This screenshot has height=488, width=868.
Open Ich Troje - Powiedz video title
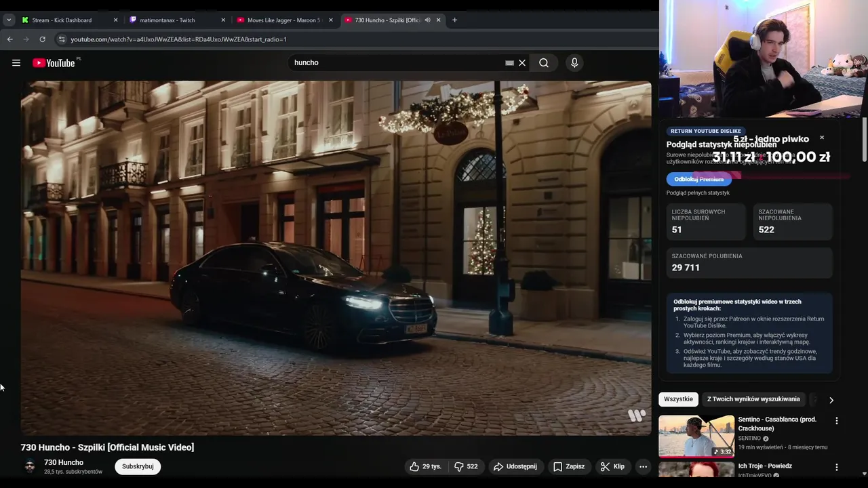tap(765, 466)
